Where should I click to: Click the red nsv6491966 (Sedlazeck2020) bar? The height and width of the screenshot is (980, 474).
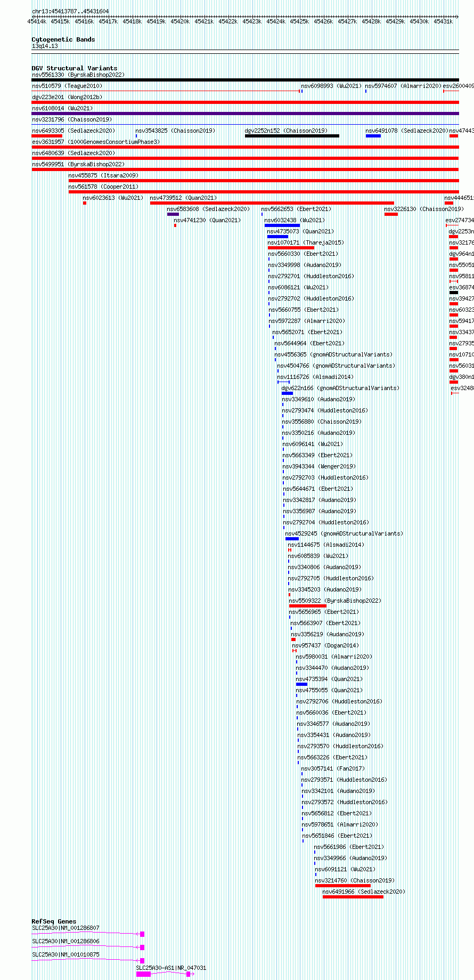point(353,897)
